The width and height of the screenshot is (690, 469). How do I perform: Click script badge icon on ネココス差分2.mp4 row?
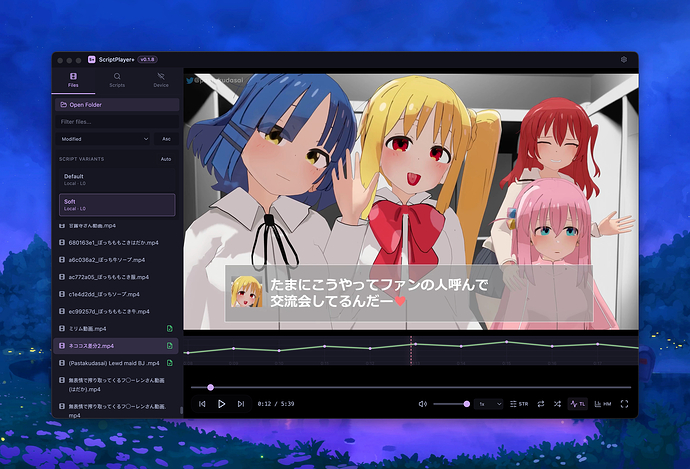169,346
